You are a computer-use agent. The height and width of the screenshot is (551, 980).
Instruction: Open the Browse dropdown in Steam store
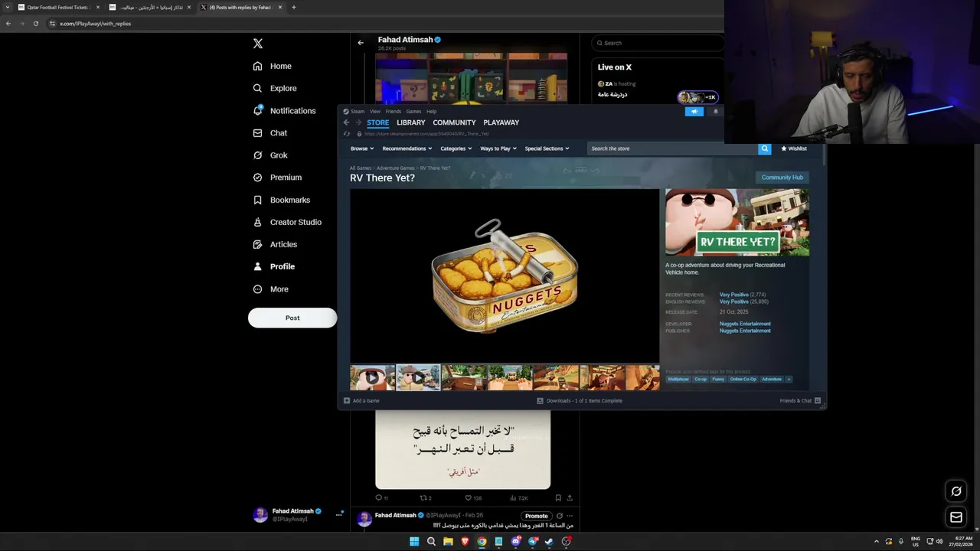click(362, 148)
